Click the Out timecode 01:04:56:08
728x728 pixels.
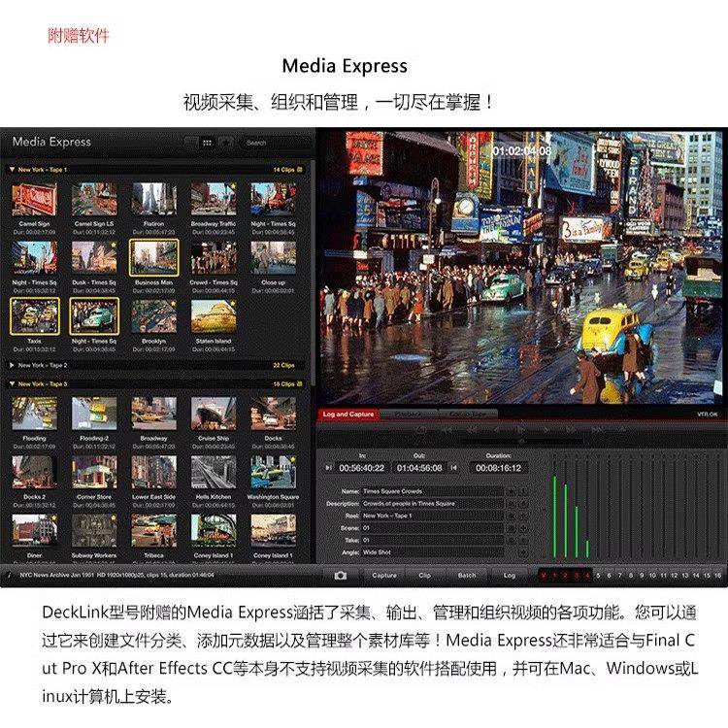pyautogui.click(x=419, y=468)
